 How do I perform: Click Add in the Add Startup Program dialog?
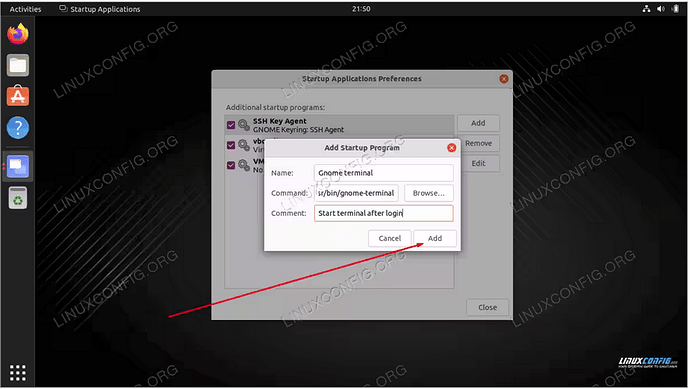(435, 238)
